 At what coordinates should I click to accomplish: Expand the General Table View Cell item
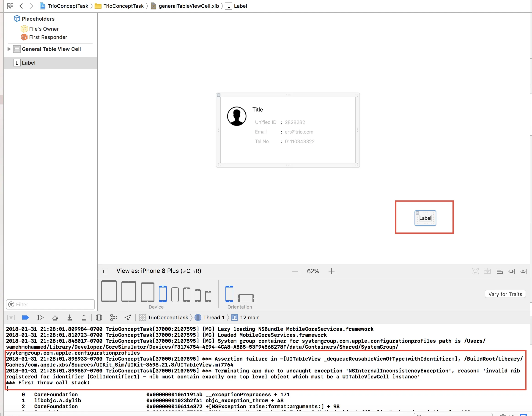click(x=9, y=49)
